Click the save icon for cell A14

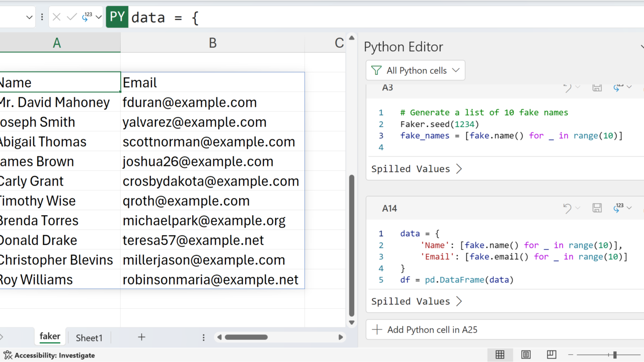pyautogui.click(x=597, y=208)
